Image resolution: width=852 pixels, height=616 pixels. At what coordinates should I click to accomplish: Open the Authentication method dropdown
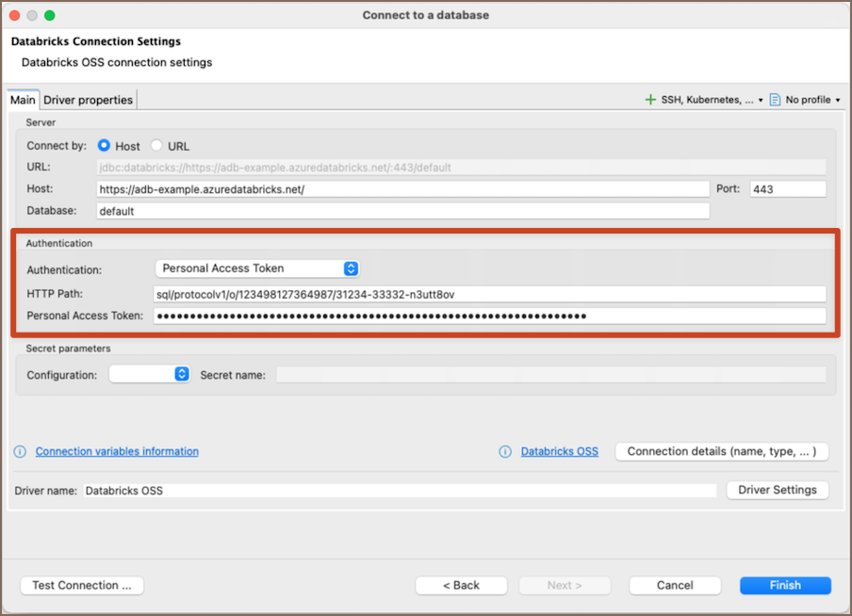click(257, 268)
